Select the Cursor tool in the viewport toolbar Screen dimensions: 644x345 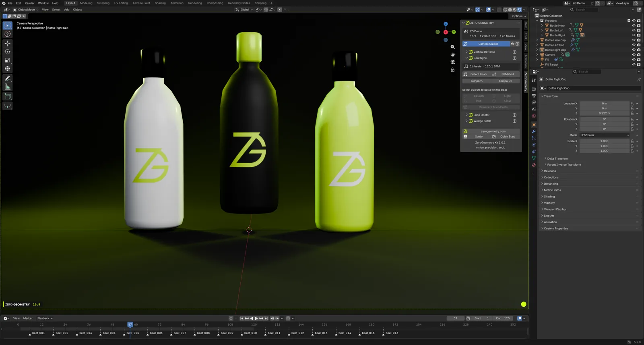(7, 34)
